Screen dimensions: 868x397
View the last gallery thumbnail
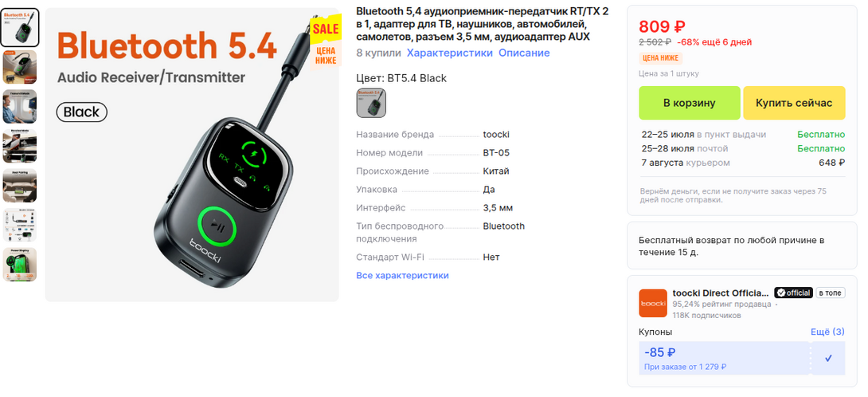coord(19,264)
